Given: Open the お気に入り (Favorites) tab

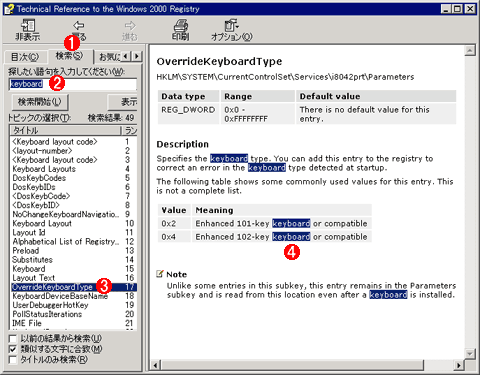Looking at the screenshot, I should (109, 57).
